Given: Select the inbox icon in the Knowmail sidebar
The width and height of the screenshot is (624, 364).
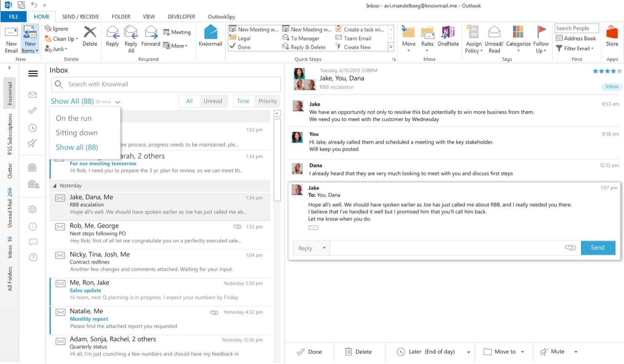Looking at the screenshot, I should point(32,95).
